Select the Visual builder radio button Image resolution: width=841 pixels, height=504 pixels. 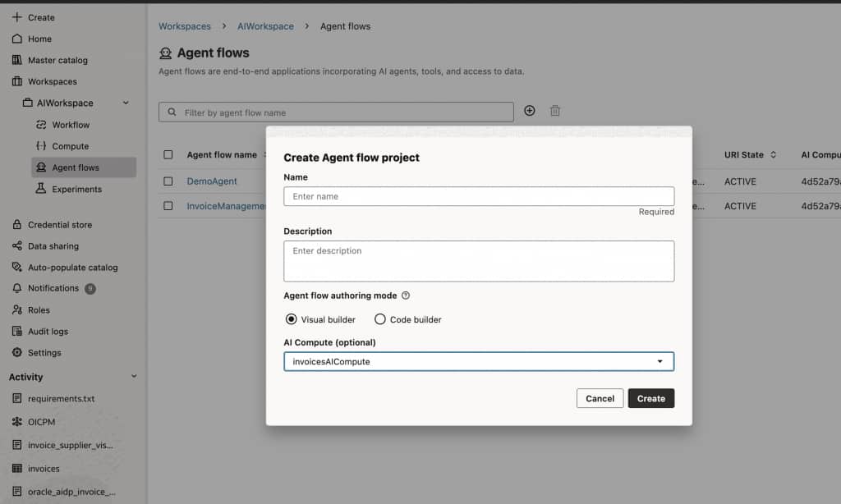(292, 319)
